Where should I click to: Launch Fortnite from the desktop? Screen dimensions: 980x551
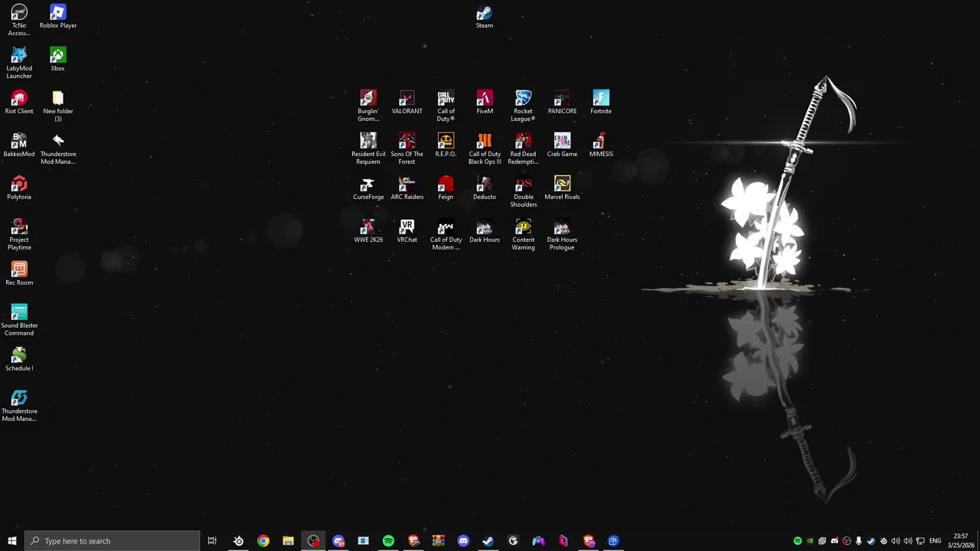601,103
